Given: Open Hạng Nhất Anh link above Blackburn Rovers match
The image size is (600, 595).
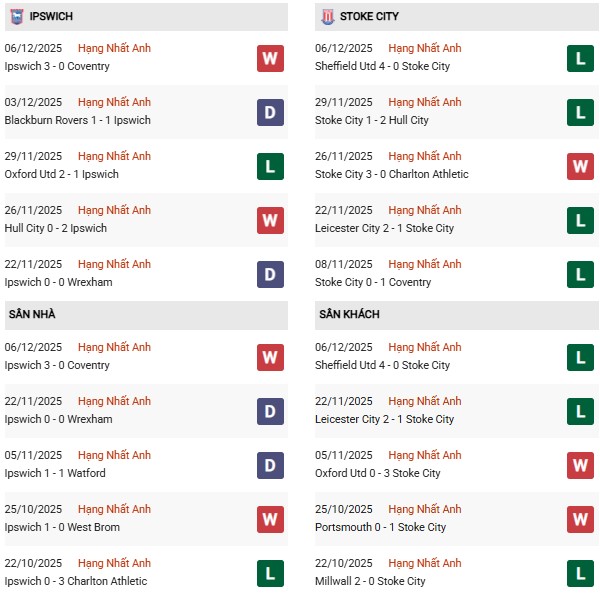Looking at the screenshot, I should (x=114, y=102).
